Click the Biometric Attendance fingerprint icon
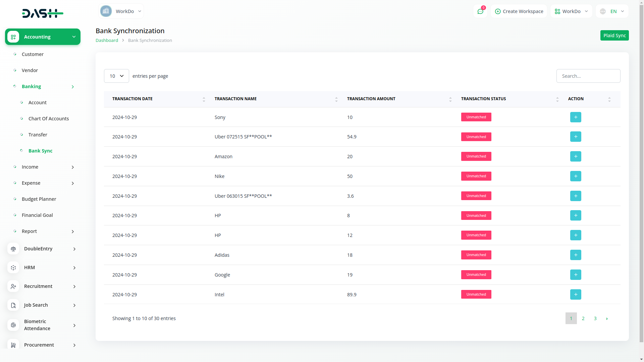 (x=13, y=325)
